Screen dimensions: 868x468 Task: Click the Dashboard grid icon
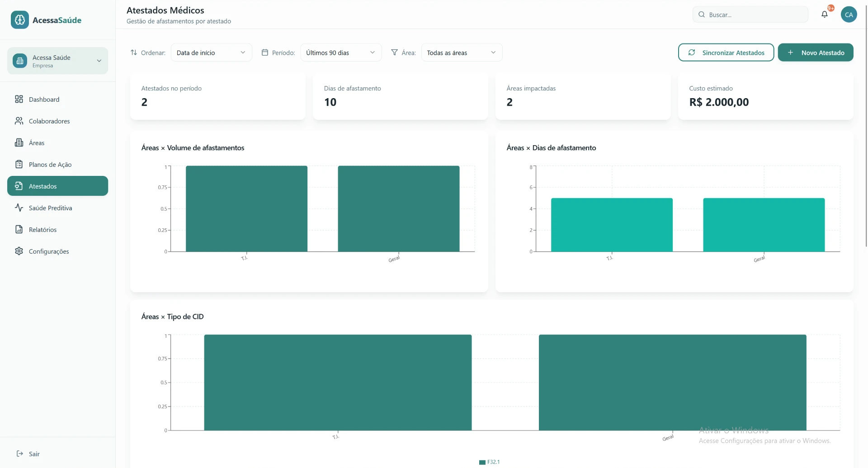(x=19, y=99)
